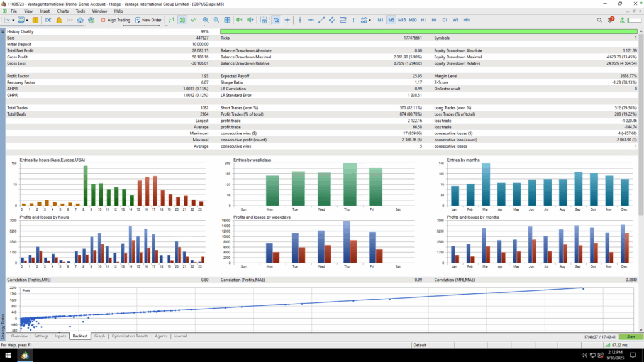This screenshot has width=644, height=362.
Task: Toggle the Algo Trading button
Action: [x=116, y=20]
